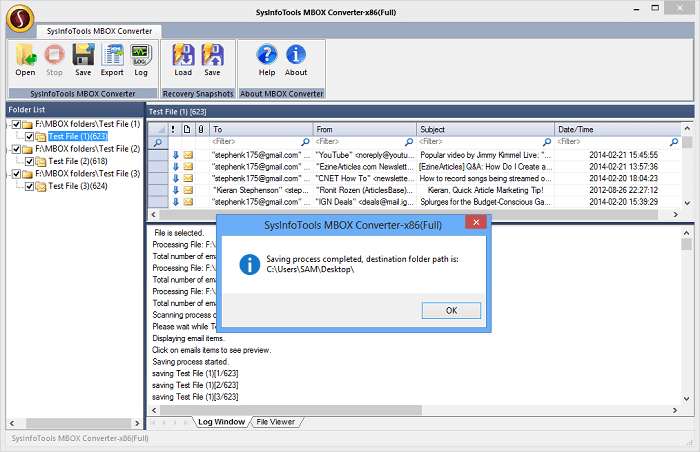The image size is (700, 452).
Task: Collapse the Test File (3) root node
Action: [8, 174]
